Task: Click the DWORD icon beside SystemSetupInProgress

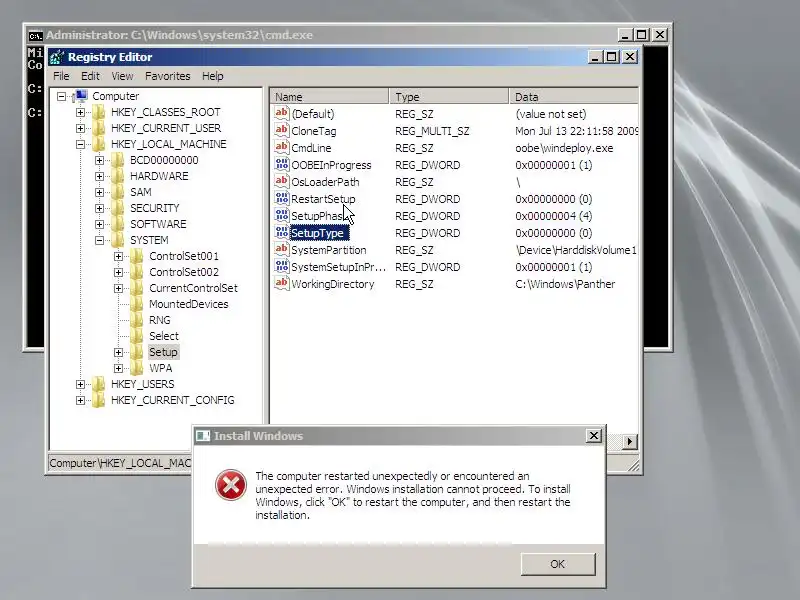Action: [x=282, y=267]
